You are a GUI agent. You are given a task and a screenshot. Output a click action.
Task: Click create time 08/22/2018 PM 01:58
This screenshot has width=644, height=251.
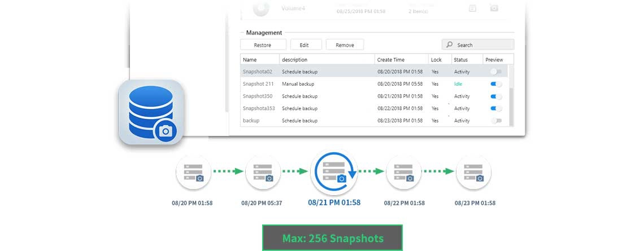(x=400, y=109)
